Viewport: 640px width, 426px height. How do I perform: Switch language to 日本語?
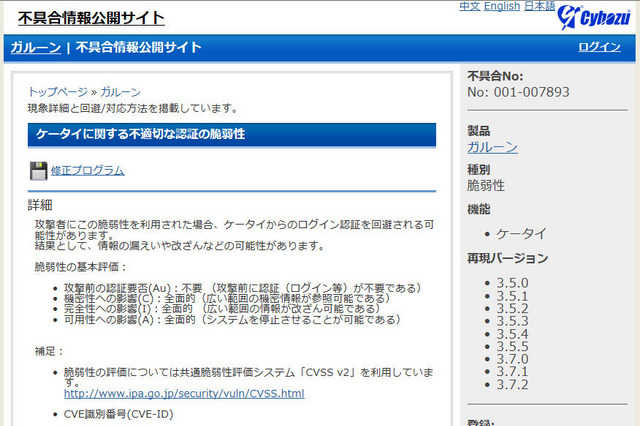pos(539,6)
